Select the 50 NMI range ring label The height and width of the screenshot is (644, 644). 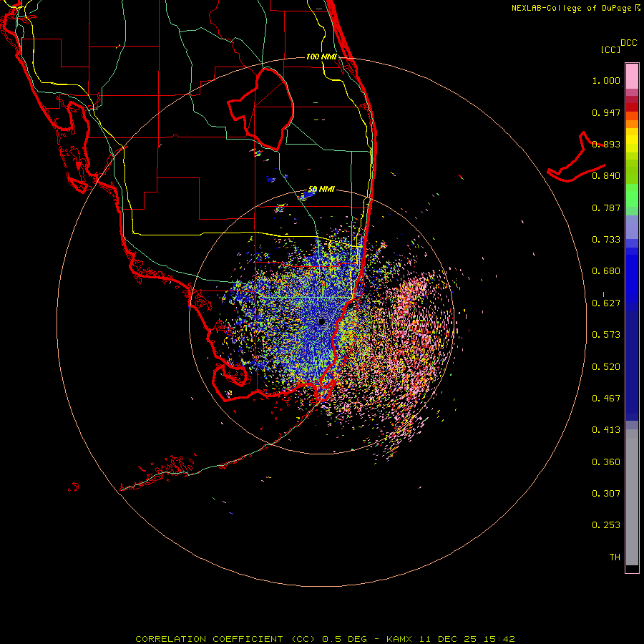[x=321, y=190]
